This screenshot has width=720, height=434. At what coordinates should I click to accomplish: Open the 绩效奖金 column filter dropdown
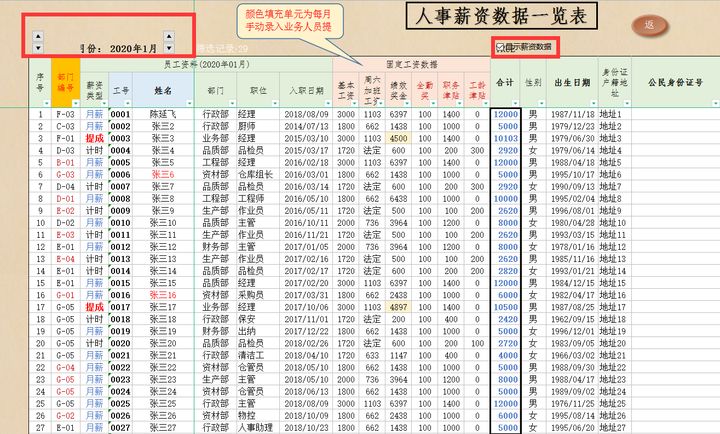click(407, 103)
